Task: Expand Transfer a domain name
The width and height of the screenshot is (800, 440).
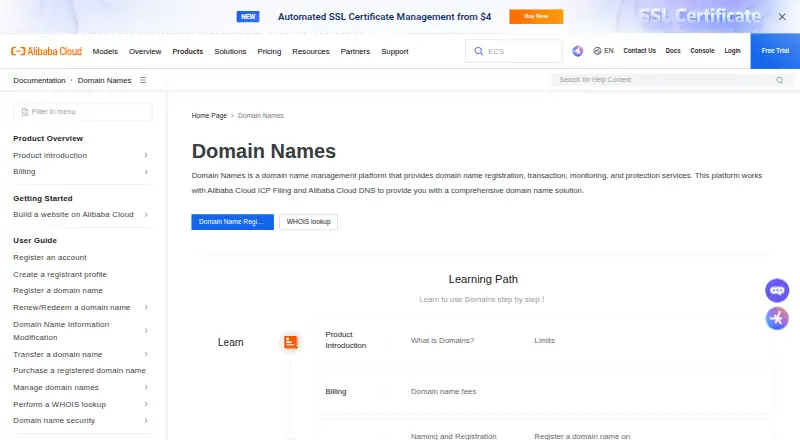Action: pyautogui.click(x=146, y=354)
